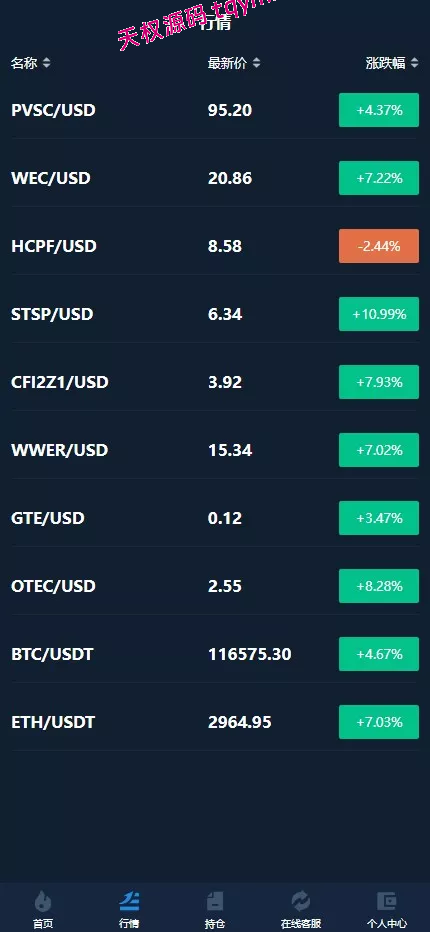Image resolution: width=430 pixels, height=932 pixels.
Task: Click the +7.02% badge for WWER/USD
Action: 379,450
